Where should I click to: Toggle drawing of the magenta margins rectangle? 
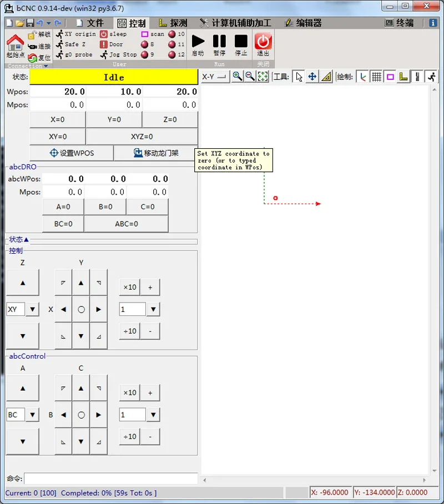pyautogui.click(x=390, y=77)
